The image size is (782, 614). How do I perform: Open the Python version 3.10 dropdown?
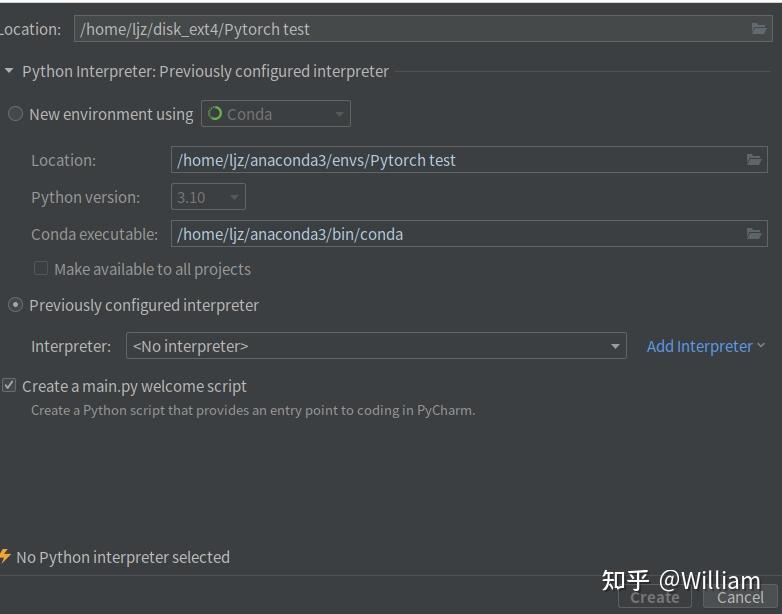point(208,197)
